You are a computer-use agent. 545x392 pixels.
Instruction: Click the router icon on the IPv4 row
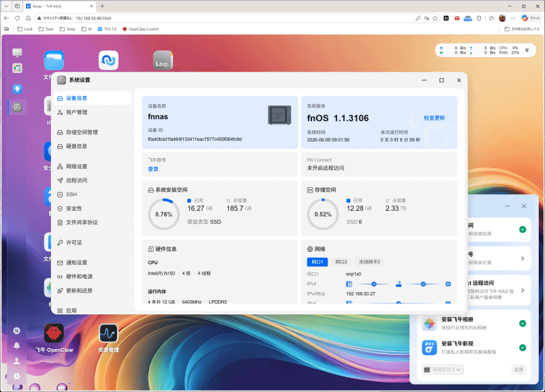[x=399, y=284]
